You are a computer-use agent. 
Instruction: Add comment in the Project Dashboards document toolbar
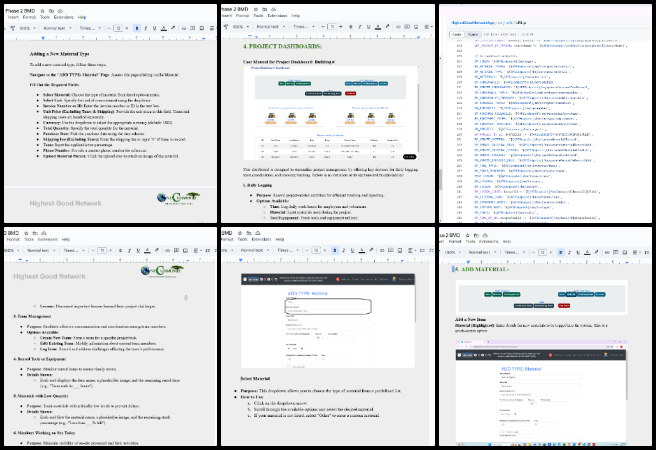[407, 26]
